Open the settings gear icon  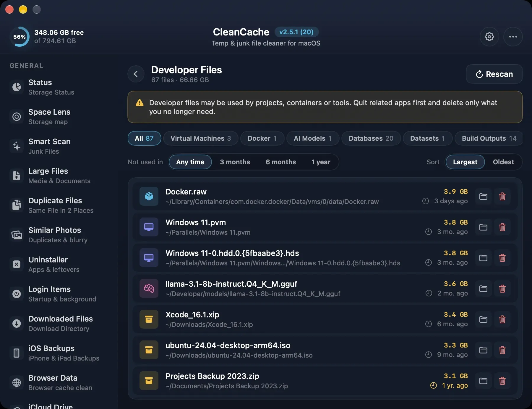click(489, 37)
